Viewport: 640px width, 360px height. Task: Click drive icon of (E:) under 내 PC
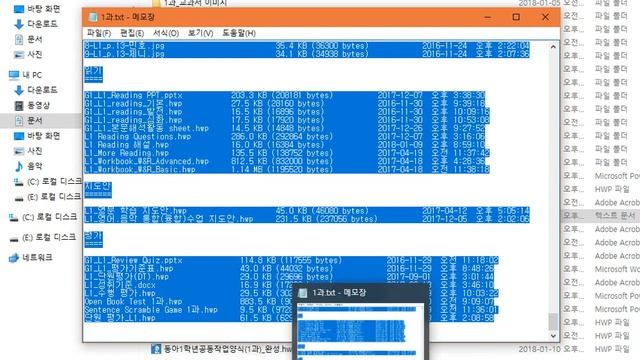[x=19, y=198]
